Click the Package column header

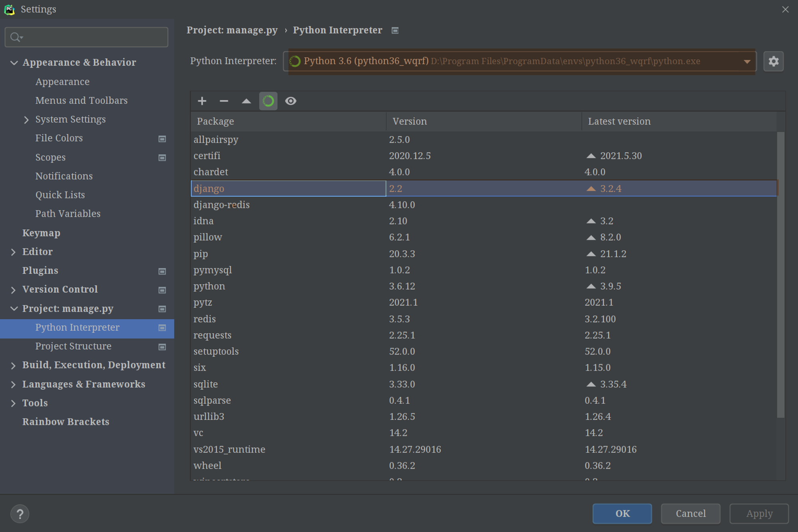tap(288, 121)
